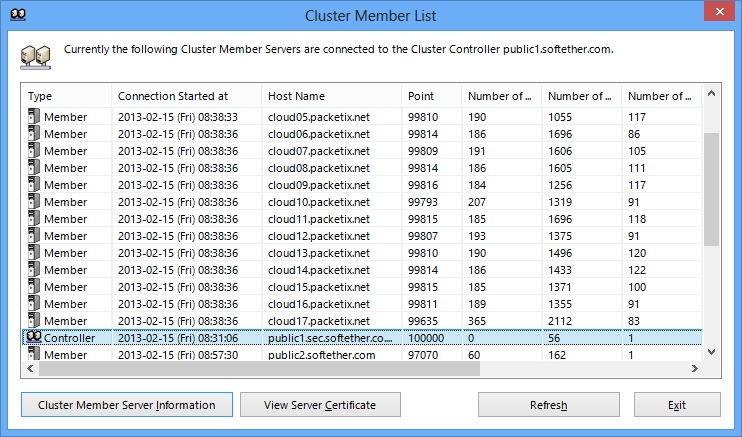The width and height of the screenshot is (742, 437).
Task: Select host name cloud06.packetix.net
Action: [x=319, y=134]
